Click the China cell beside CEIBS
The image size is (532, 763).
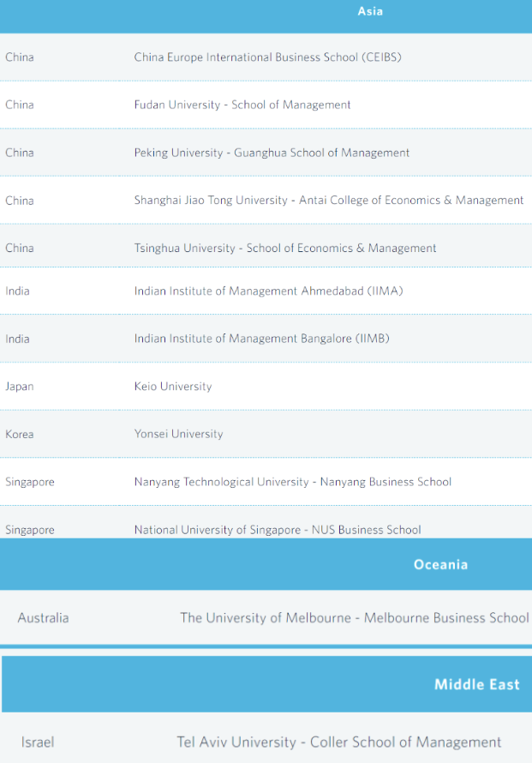click(20, 57)
